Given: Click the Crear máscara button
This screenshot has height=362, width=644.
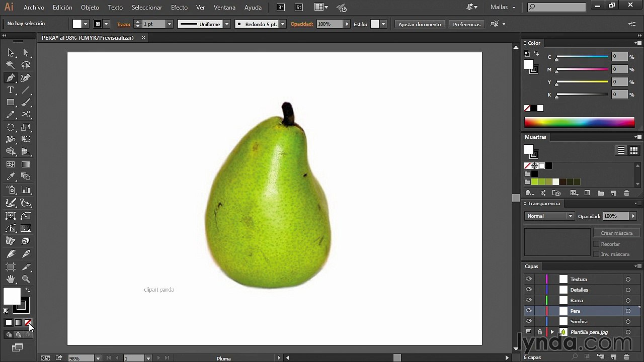Looking at the screenshot, I should pyautogui.click(x=616, y=233).
